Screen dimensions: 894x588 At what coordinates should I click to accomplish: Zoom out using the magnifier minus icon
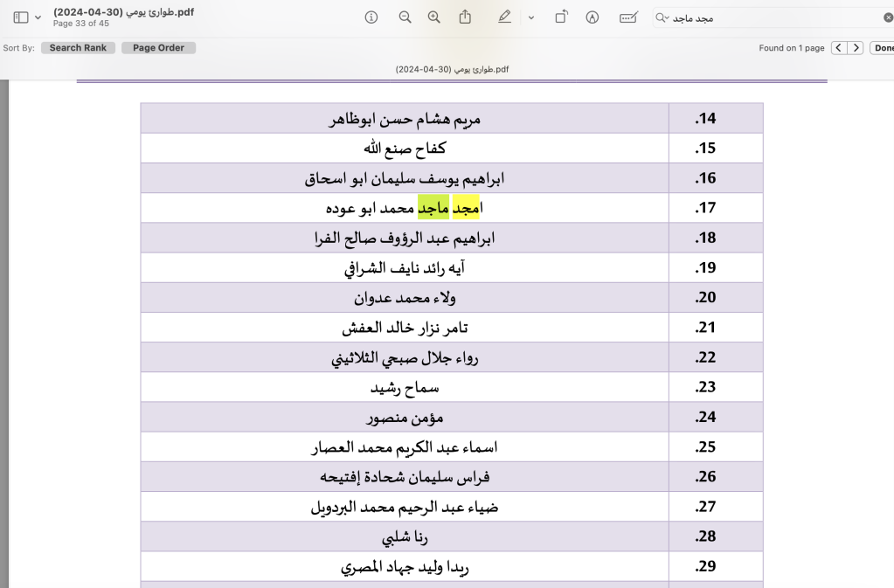405,17
